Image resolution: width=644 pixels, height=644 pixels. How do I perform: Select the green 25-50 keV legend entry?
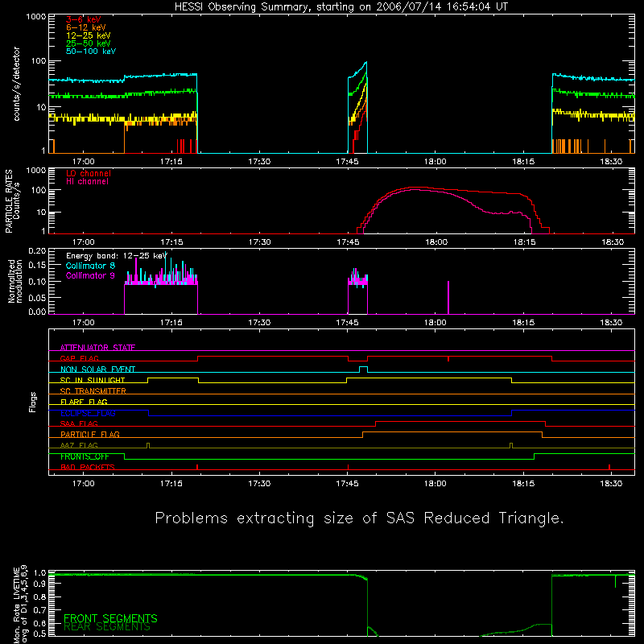89,43
